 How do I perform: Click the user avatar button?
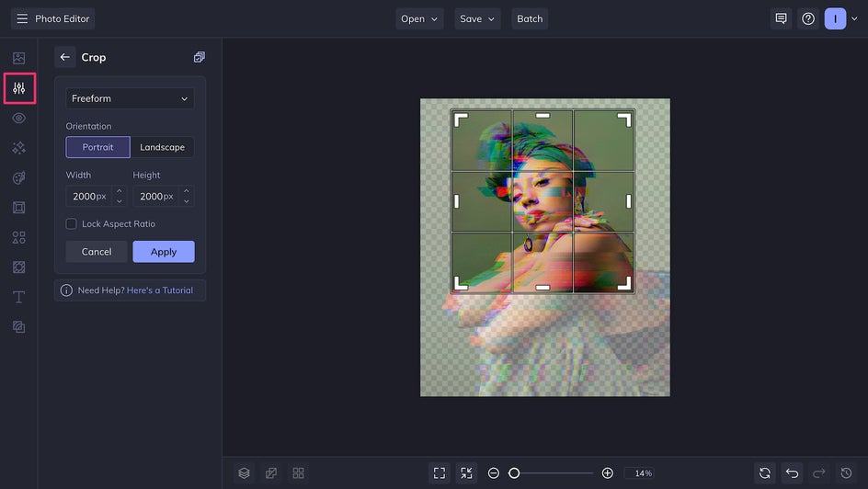pos(835,18)
